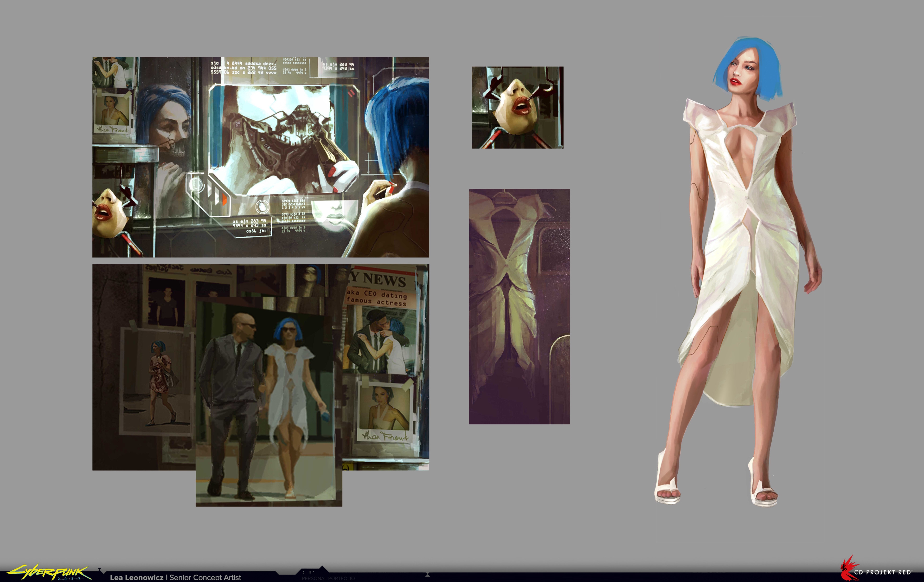Select the small robotic face mask image
924x582 pixels.
(517, 108)
